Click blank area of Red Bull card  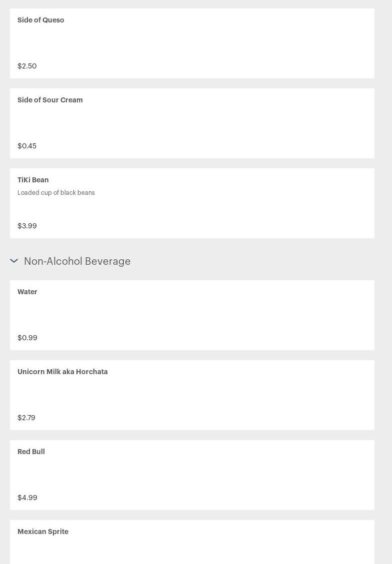(x=225, y=475)
